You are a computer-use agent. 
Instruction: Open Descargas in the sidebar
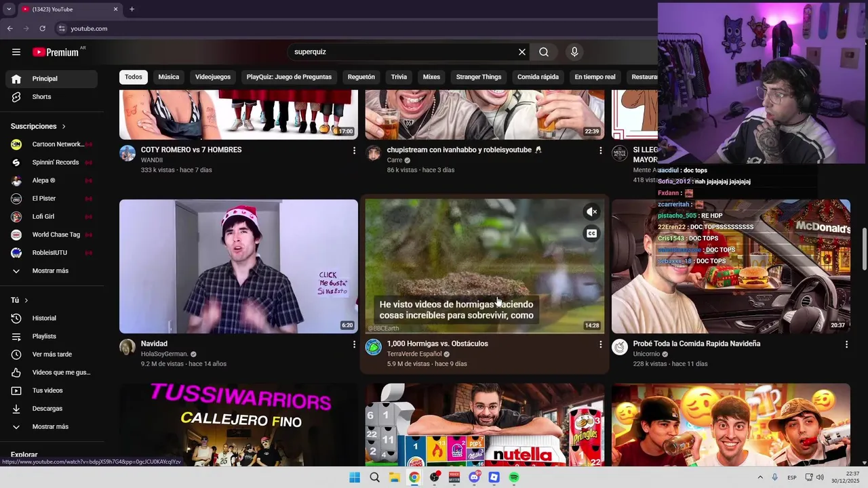pos(52,409)
